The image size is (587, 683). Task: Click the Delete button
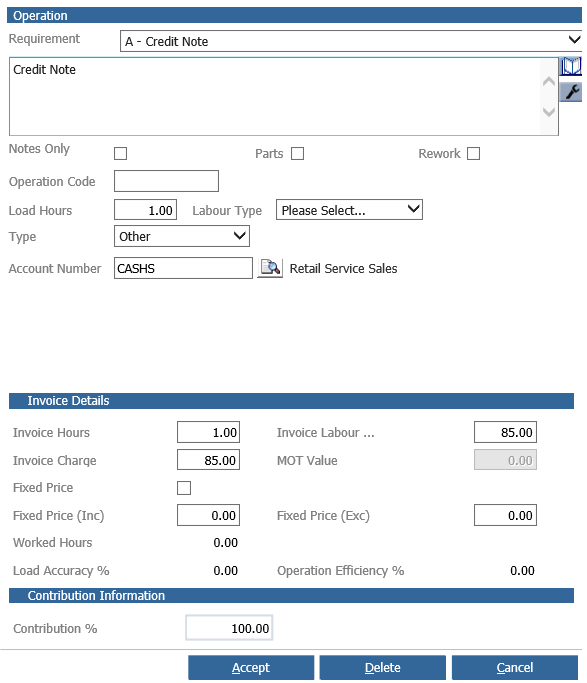(382, 668)
